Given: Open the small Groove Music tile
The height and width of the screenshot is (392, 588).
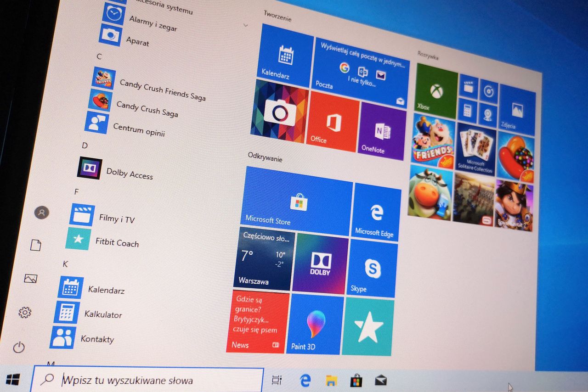Looking at the screenshot, I should (488, 90).
